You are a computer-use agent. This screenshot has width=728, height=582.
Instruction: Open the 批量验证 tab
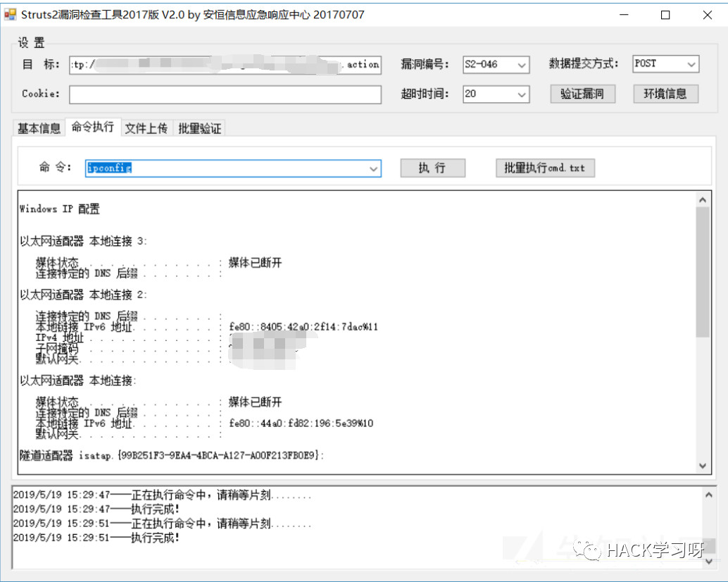coord(200,128)
